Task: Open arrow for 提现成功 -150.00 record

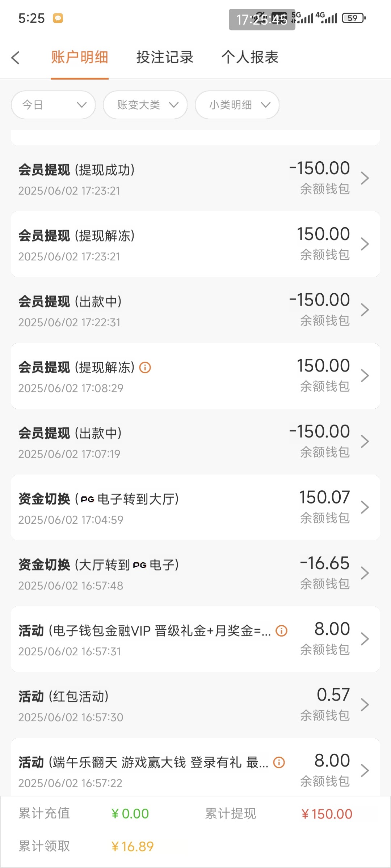Action: (x=365, y=178)
